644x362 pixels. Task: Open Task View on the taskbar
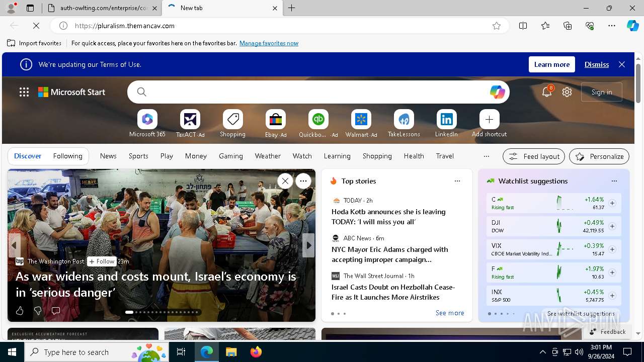(x=181, y=352)
